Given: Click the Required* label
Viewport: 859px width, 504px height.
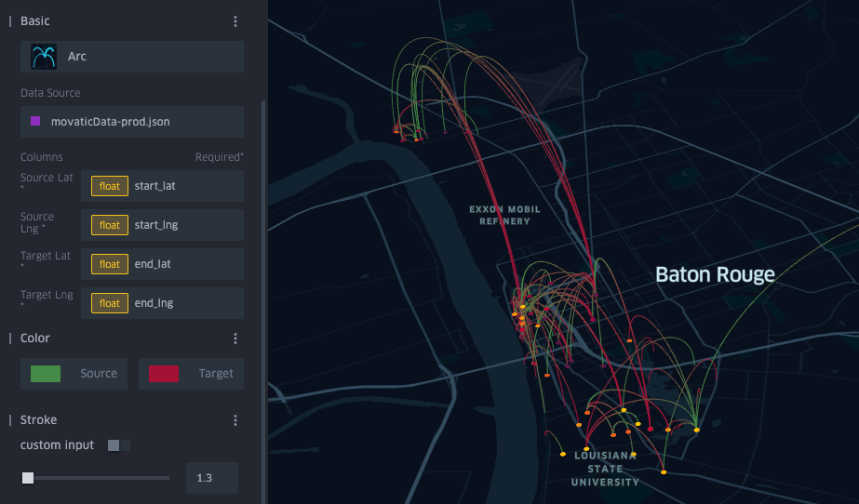Looking at the screenshot, I should (x=219, y=157).
